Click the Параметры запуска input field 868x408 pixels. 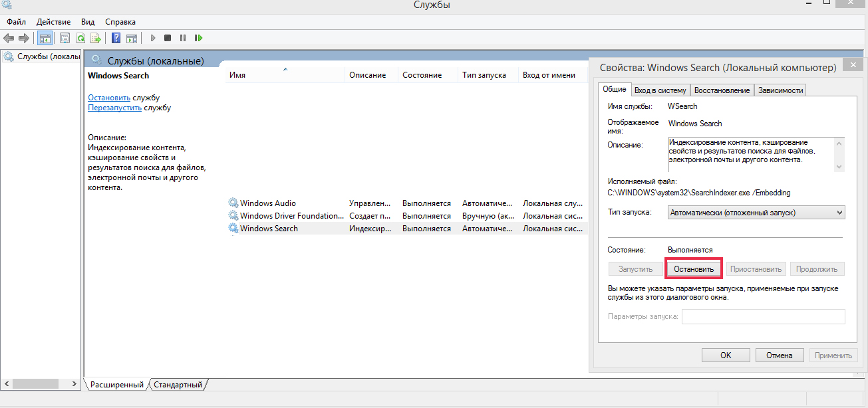tap(764, 316)
